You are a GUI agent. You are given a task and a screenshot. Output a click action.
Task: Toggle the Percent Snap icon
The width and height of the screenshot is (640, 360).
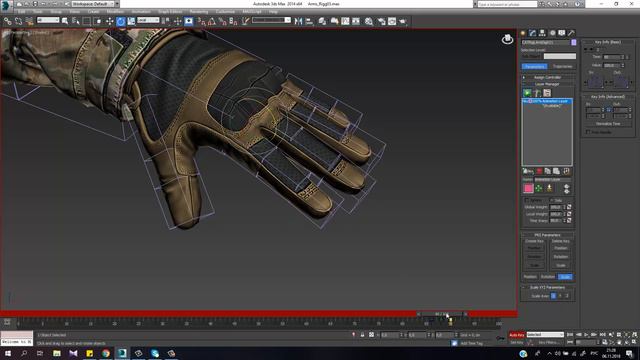222,21
